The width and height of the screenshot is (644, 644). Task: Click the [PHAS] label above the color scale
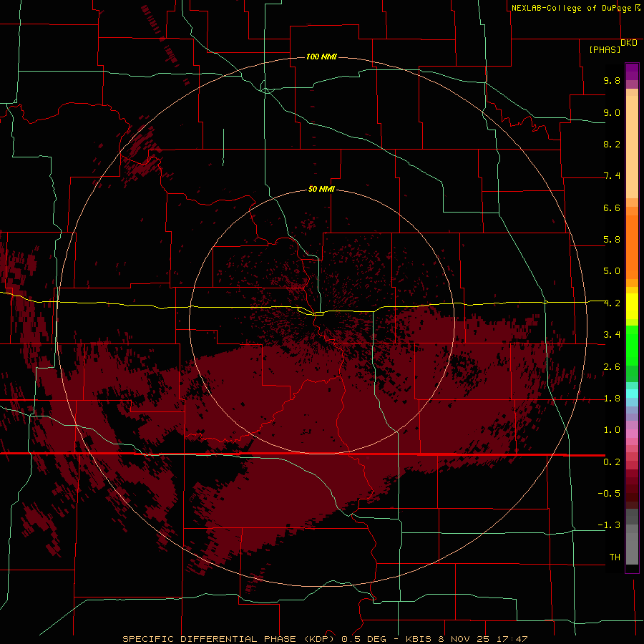[x=605, y=49]
